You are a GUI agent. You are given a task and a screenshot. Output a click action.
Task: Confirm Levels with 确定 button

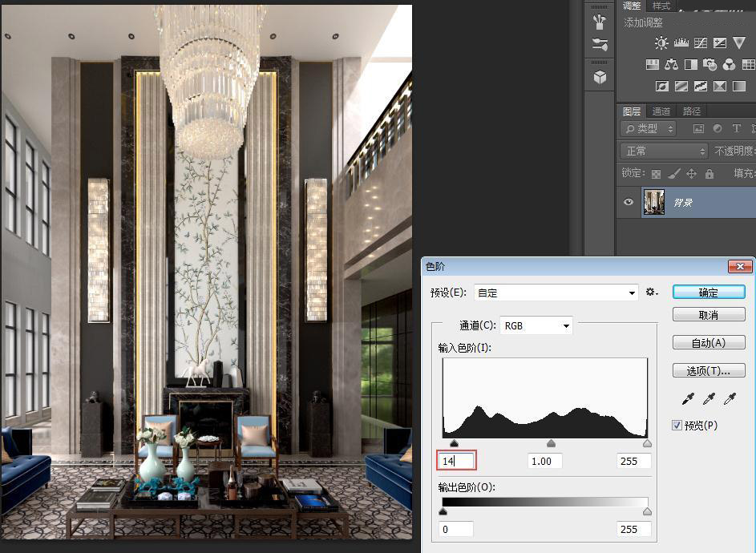(709, 293)
